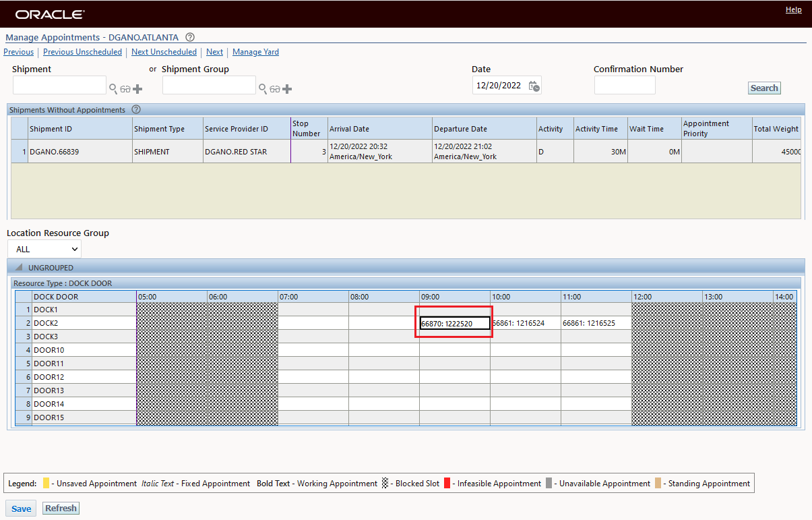Open Shipment Group binoculars search icon
812x520 pixels.
(x=275, y=88)
